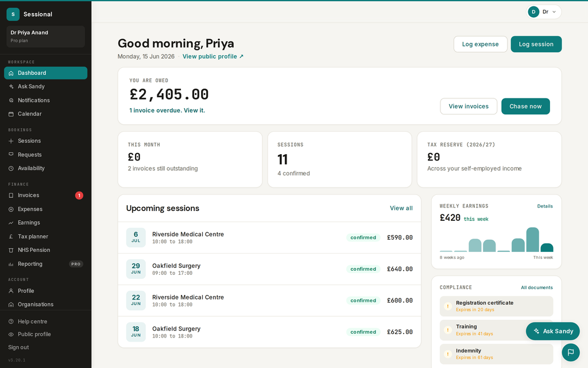Click the Reporting bar chart icon

pos(11,264)
